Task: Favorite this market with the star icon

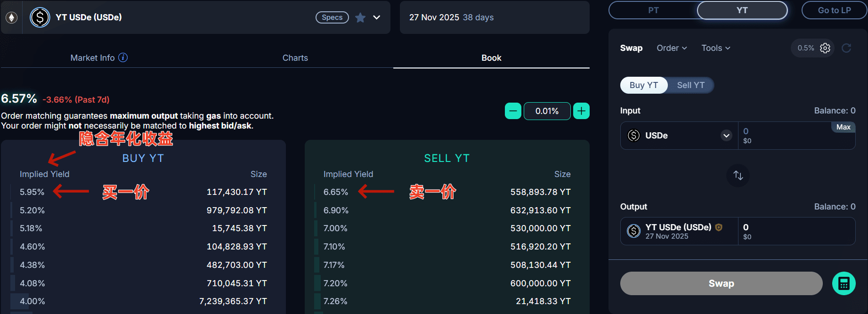Action: (x=360, y=17)
